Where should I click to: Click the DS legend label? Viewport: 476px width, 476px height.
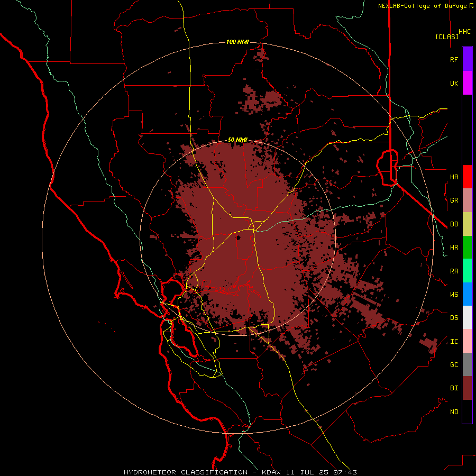click(454, 318)
